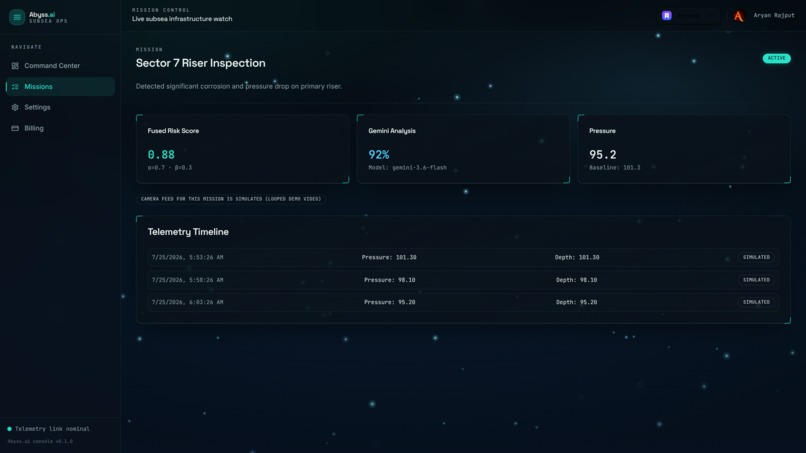806x453 pixels.
Task: Click the 6:03:26 AM telemetry timestamp
Action: (187, 302)
